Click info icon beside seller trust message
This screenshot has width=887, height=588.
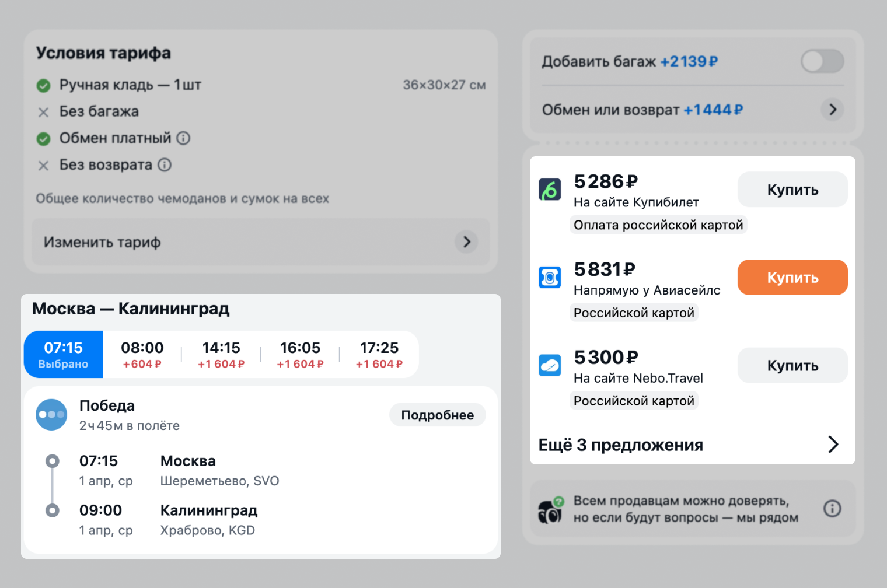pos(833,508)
